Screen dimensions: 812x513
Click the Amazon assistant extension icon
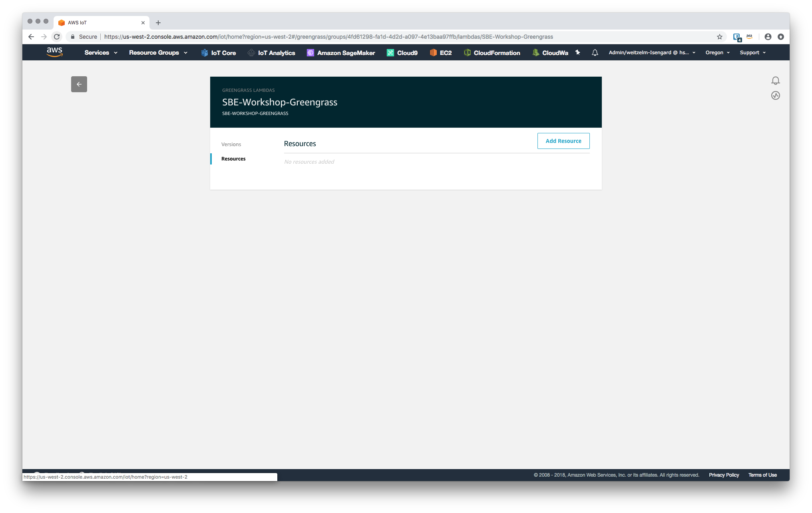[x=749, y=37]
